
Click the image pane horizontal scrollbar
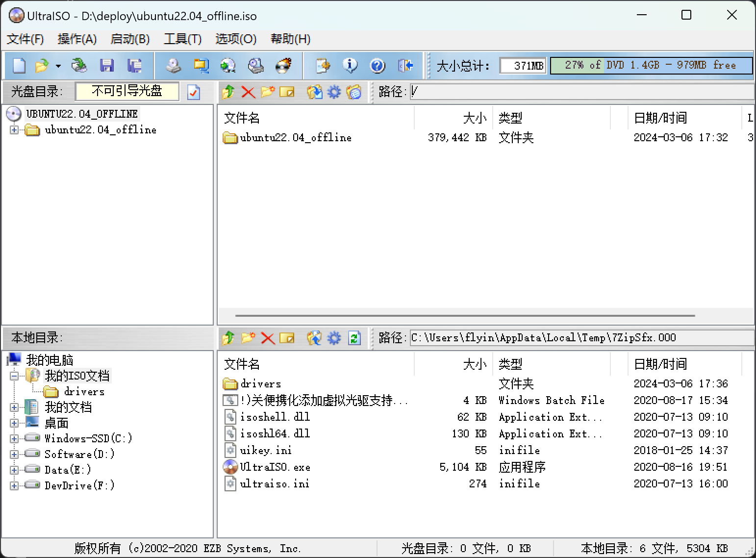coord(465,316)
